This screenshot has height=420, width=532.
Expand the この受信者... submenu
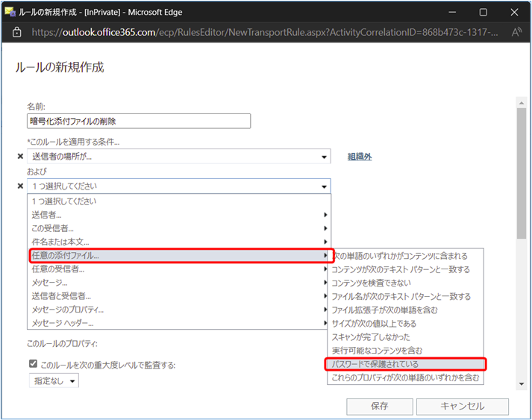click(x=179, y=228)
